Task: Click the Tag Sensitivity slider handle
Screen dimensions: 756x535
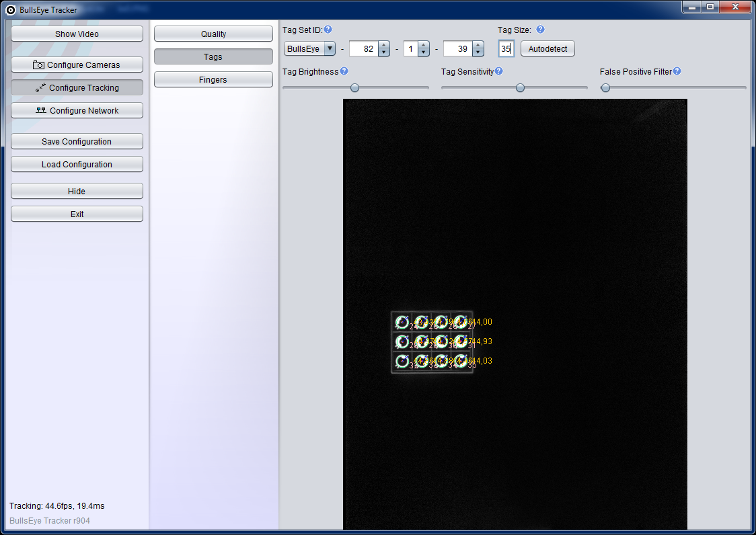Action: pos(520,87)
